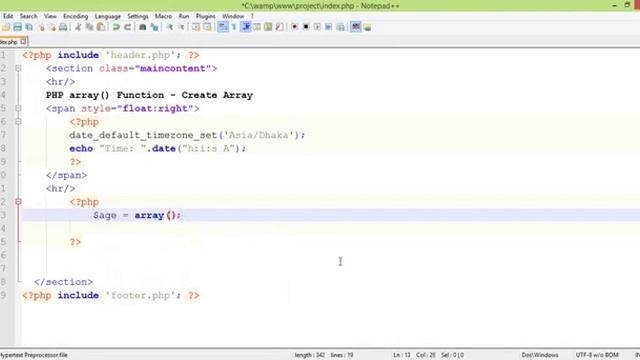
Task: Collapse the first <?php block fold marker
Action: point(18,122)
